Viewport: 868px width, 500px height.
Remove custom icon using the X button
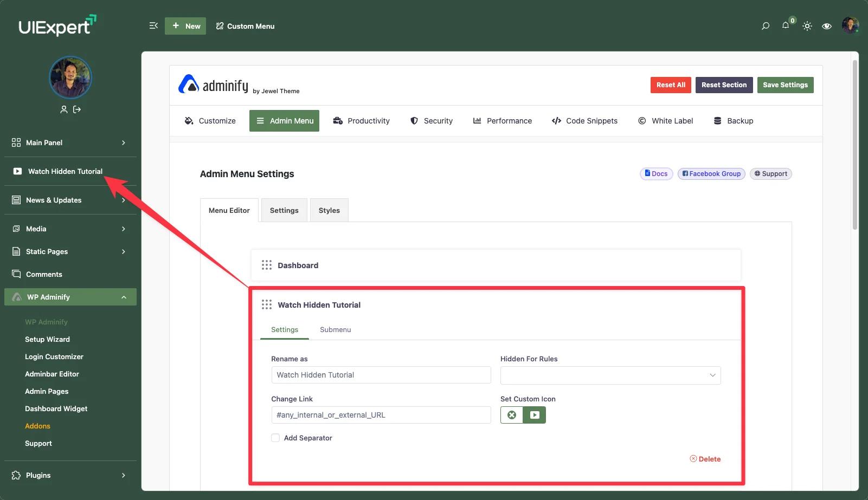pyautogui.click(x=512, y=415)
